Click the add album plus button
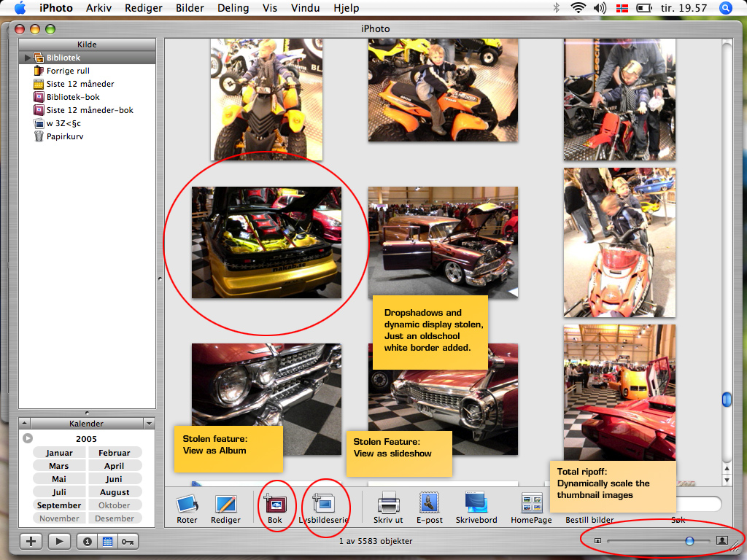The width and height of the screenshot is (747, 560). coord(31,542)
